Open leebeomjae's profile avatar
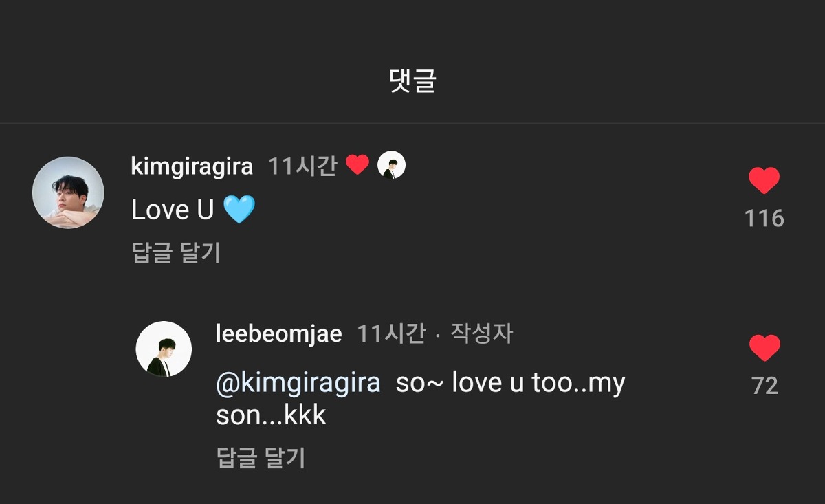 pyautogui.click(x=164, y=349)
